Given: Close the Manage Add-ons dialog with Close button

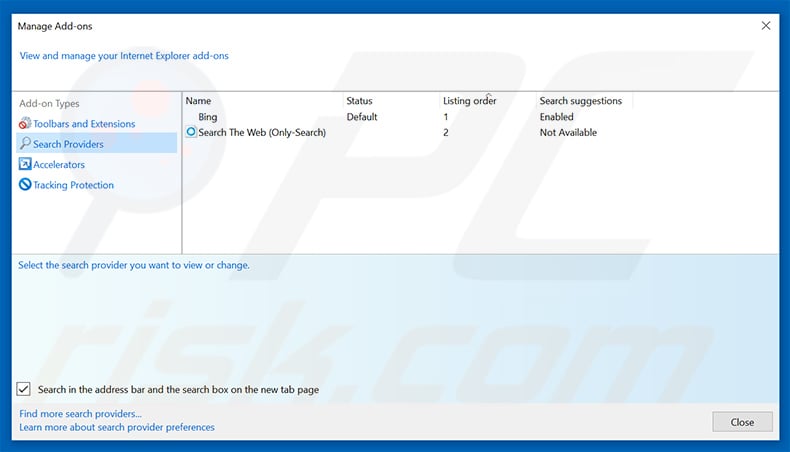Looking at the screenshot, I should [x=742, y=422].
